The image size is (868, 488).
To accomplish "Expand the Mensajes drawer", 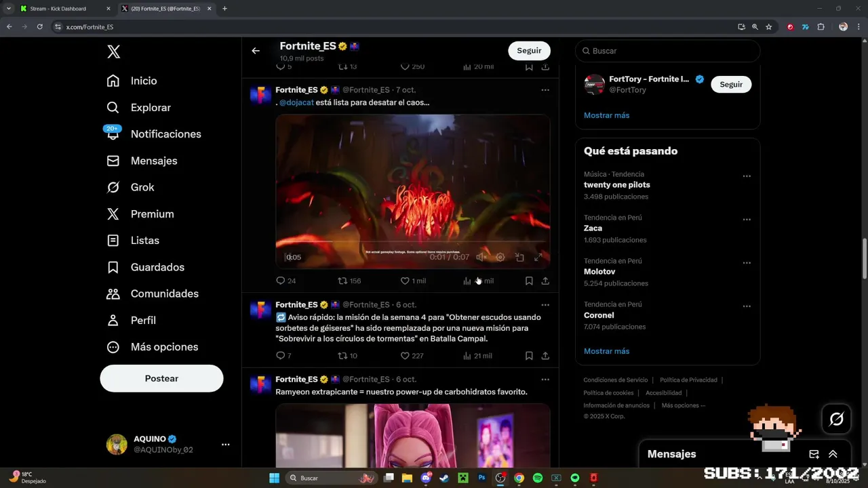I will pyautogui.click(x=833, y=454).
